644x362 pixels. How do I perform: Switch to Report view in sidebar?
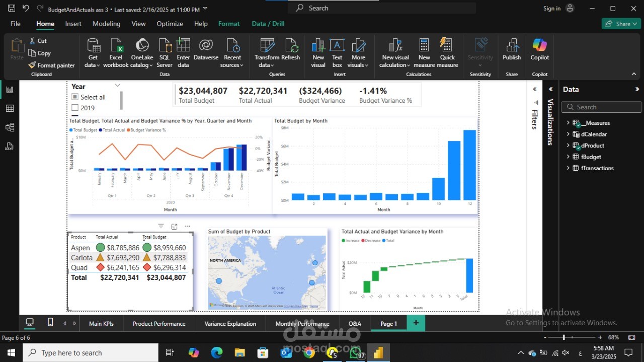click(x=10, y=90)
